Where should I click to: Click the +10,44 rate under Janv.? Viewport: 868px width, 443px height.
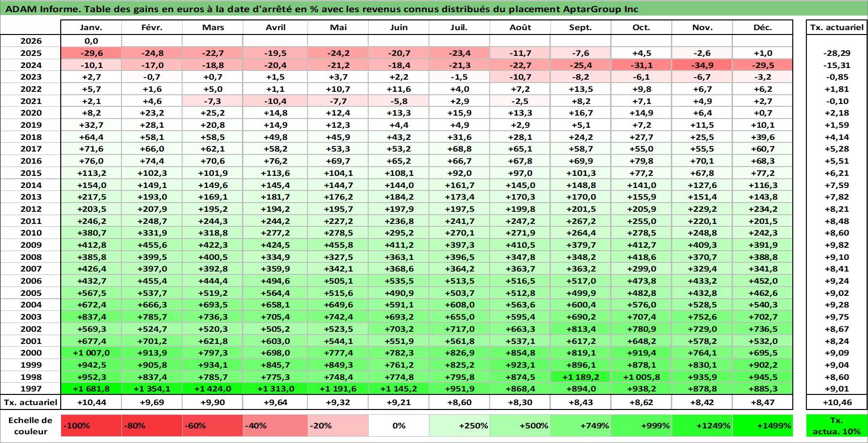[91, 402]
